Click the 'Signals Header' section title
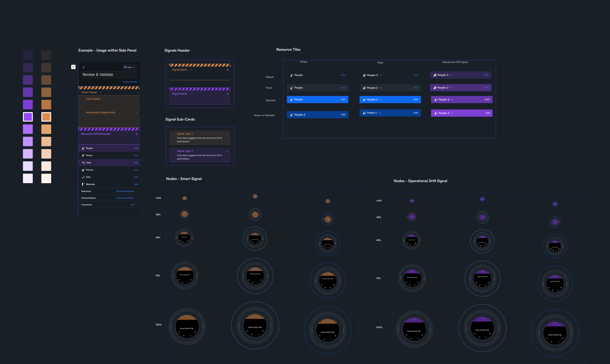The height and width of the screenshot is (364, 610). (x=177, y=51)
